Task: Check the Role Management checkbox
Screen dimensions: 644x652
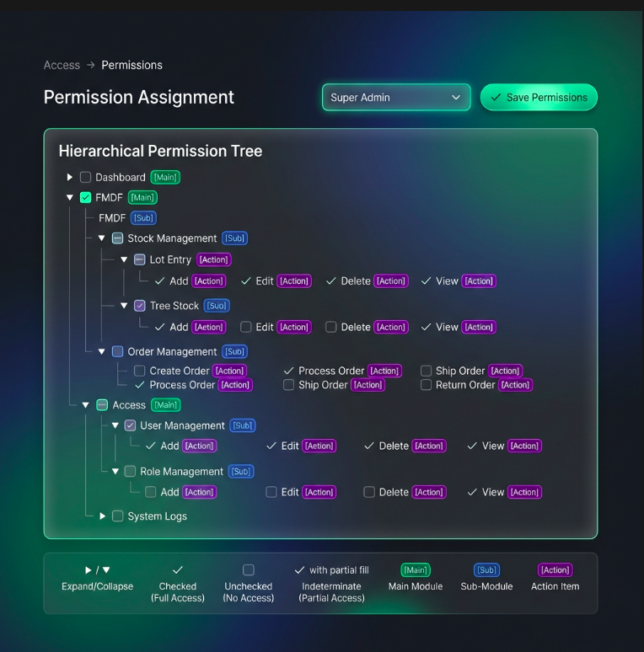Action: (x=130, y=472)
